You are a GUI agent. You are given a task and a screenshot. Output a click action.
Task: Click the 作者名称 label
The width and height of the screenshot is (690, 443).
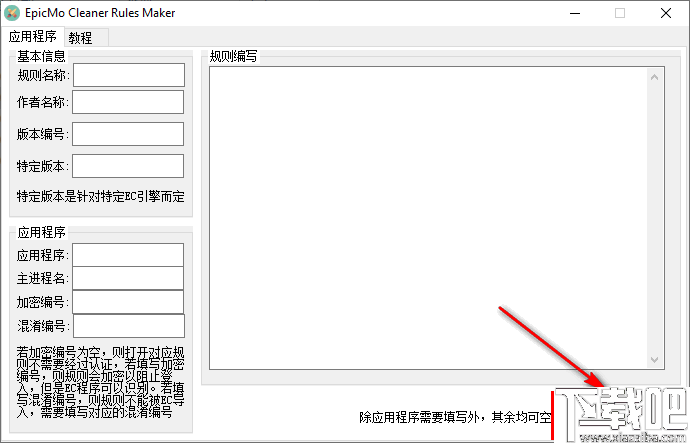click(x=42, y=102)
